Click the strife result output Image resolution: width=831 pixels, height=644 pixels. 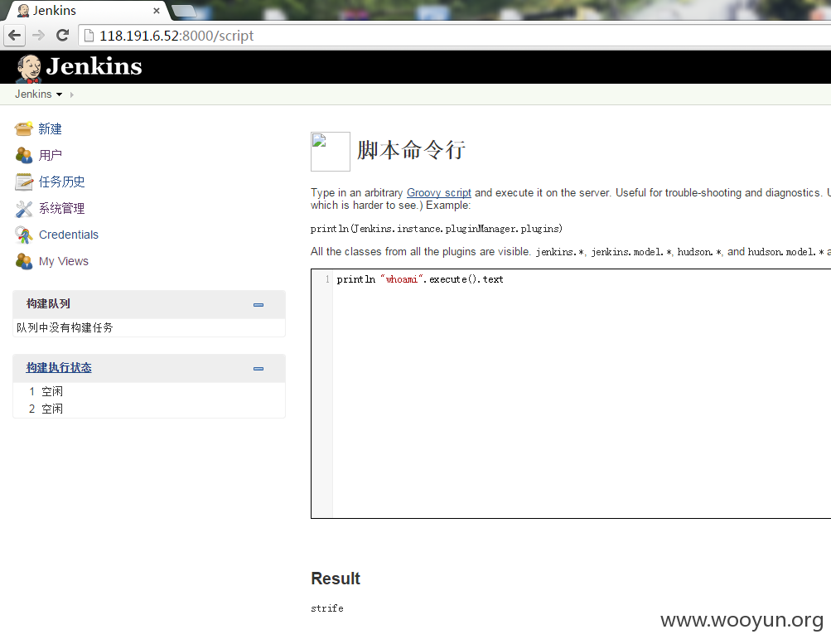[x=327, y=608]
